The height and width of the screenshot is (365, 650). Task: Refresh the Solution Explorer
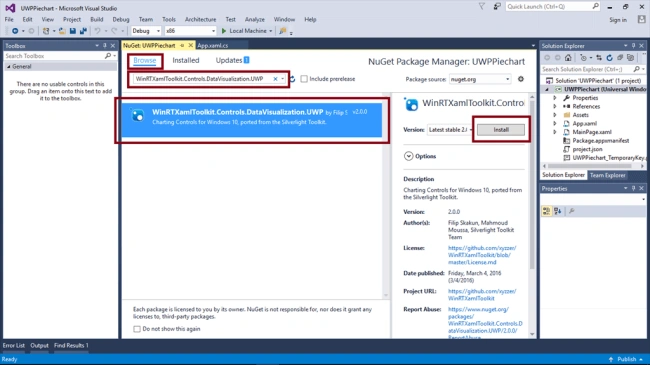point(609,58)
